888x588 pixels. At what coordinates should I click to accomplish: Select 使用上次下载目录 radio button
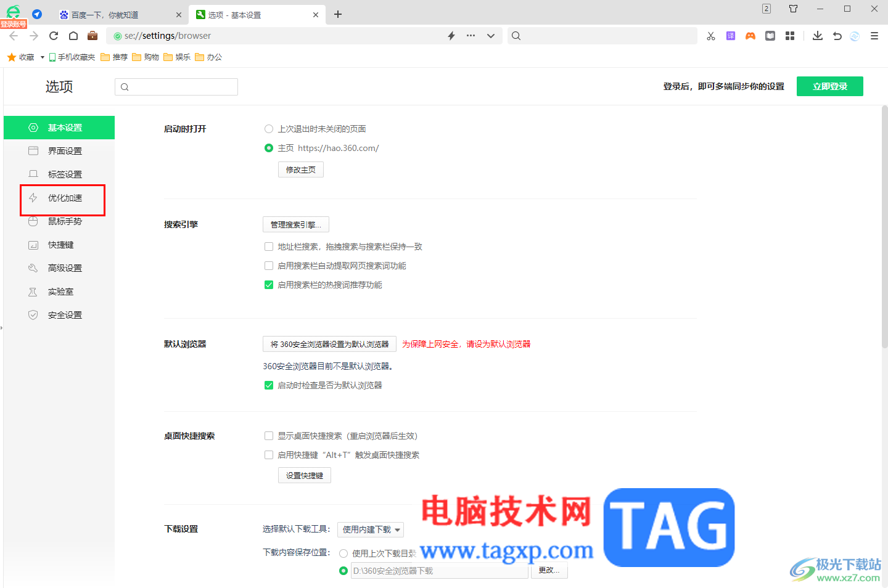pyautogui.click(x=343, y=553)
